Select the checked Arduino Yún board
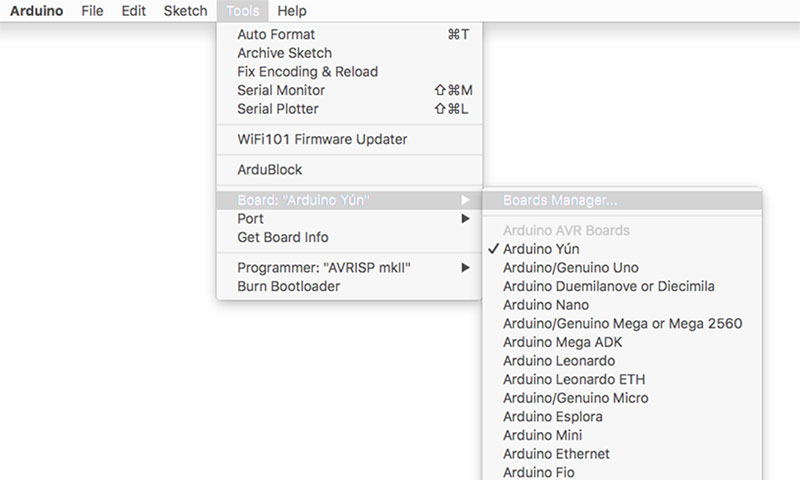This screenshot has height=480, width=800. point(541,249)
